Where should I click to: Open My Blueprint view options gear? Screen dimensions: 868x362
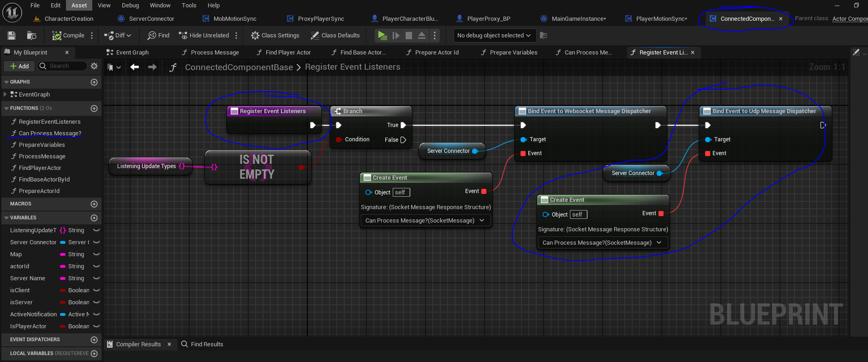click(x=94, y=66)
